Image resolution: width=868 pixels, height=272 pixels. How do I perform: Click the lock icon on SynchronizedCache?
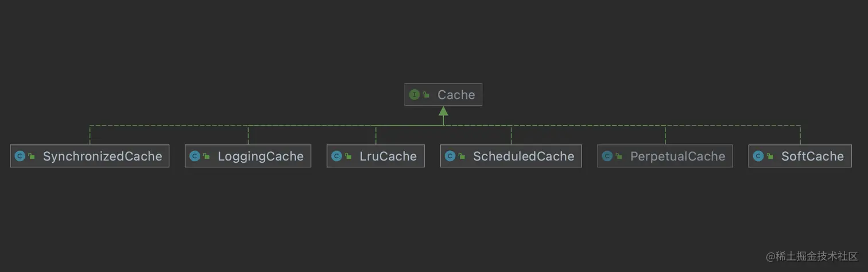click(x=32, y=156)
